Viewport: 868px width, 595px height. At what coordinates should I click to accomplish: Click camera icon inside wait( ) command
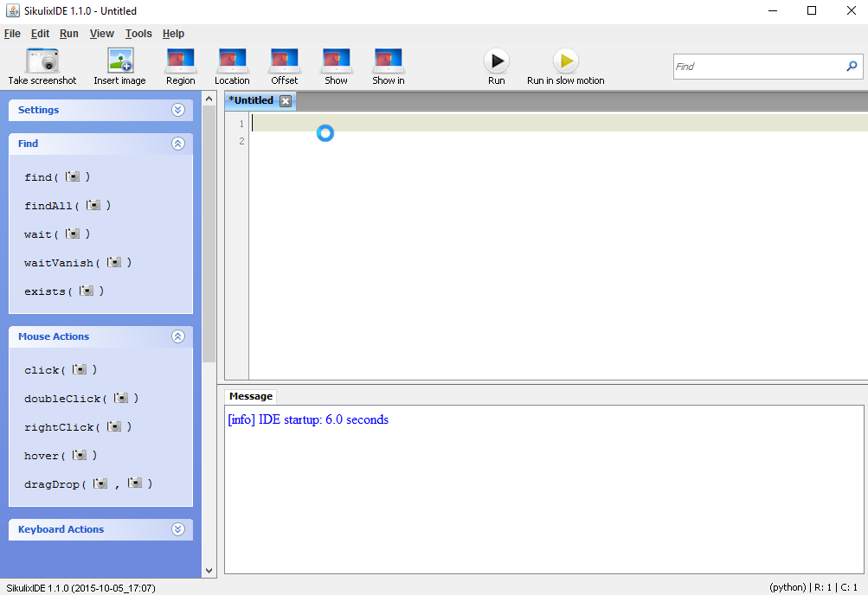pyautogui.click(x=73, y=234)
